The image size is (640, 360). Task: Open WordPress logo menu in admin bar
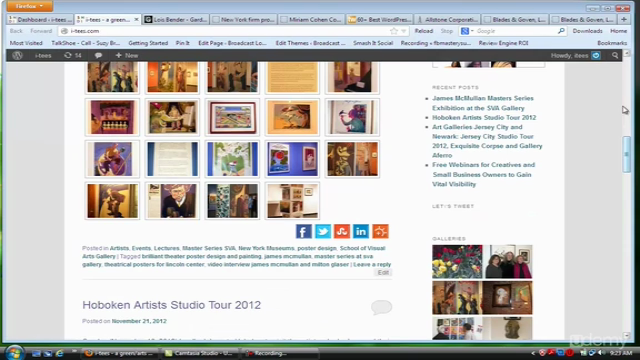click(x=17, y=56)
